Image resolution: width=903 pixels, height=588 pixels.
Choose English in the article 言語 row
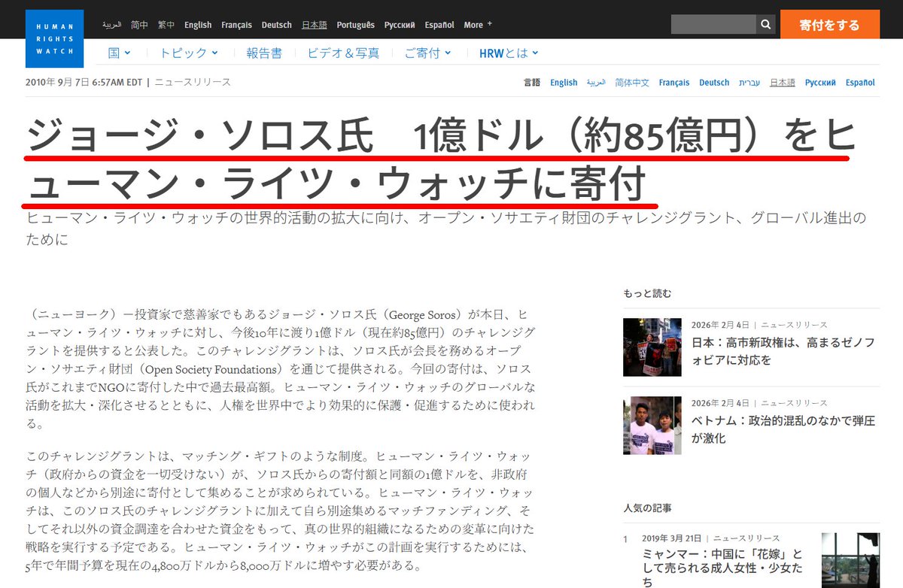[x=564, y=83]
